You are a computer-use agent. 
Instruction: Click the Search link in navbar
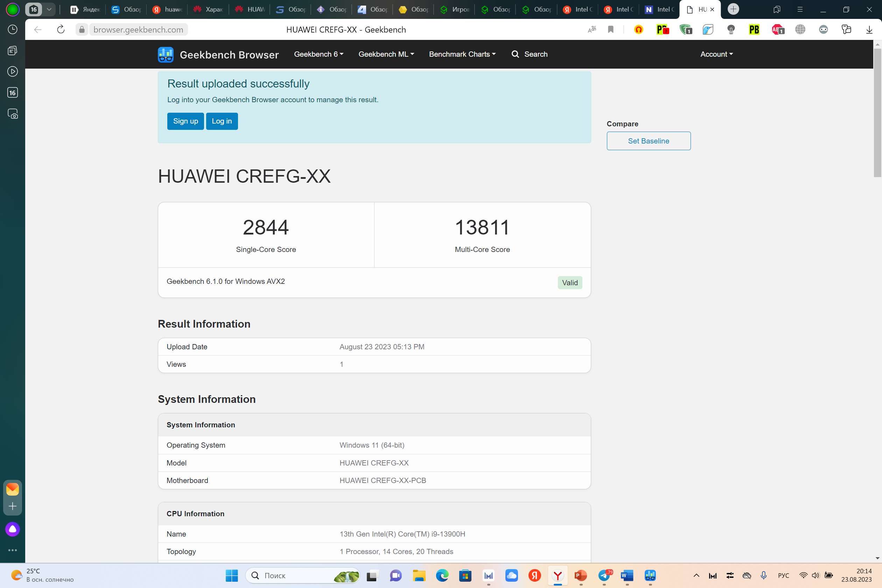[529, 54]
